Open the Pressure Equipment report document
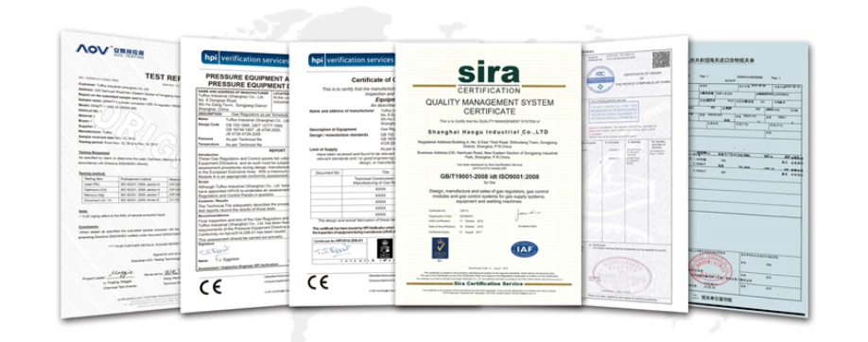Image resolution: width=868 pixels, height=342 pixels. point(234,175)
